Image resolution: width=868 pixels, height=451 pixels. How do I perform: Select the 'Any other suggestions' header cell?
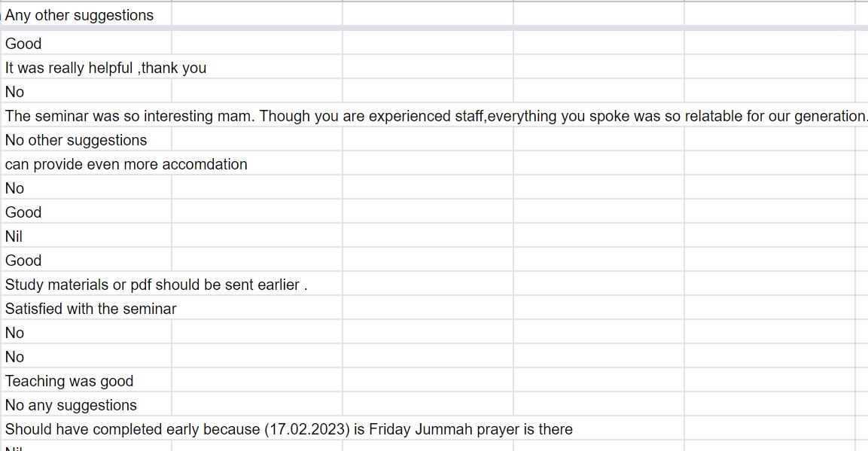79,15
